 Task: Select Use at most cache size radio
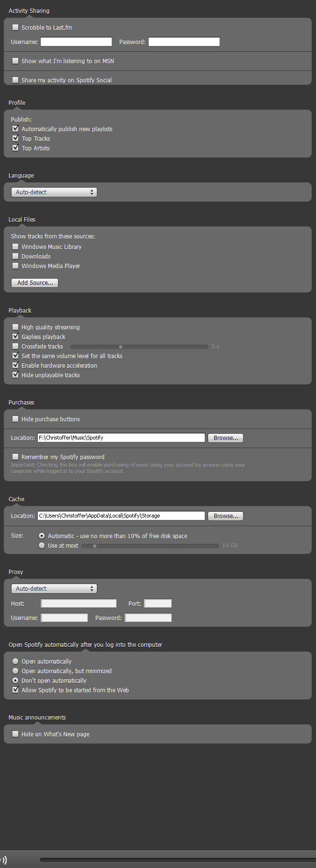pos(42,545)
